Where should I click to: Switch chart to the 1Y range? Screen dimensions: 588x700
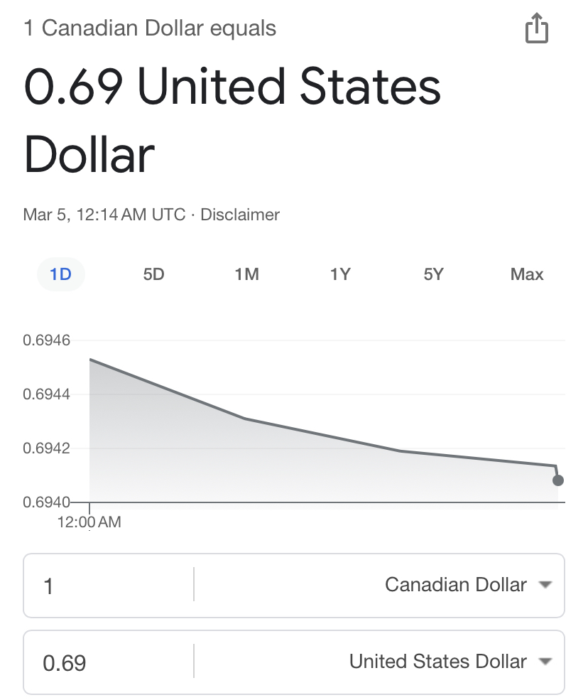[340, 274]
